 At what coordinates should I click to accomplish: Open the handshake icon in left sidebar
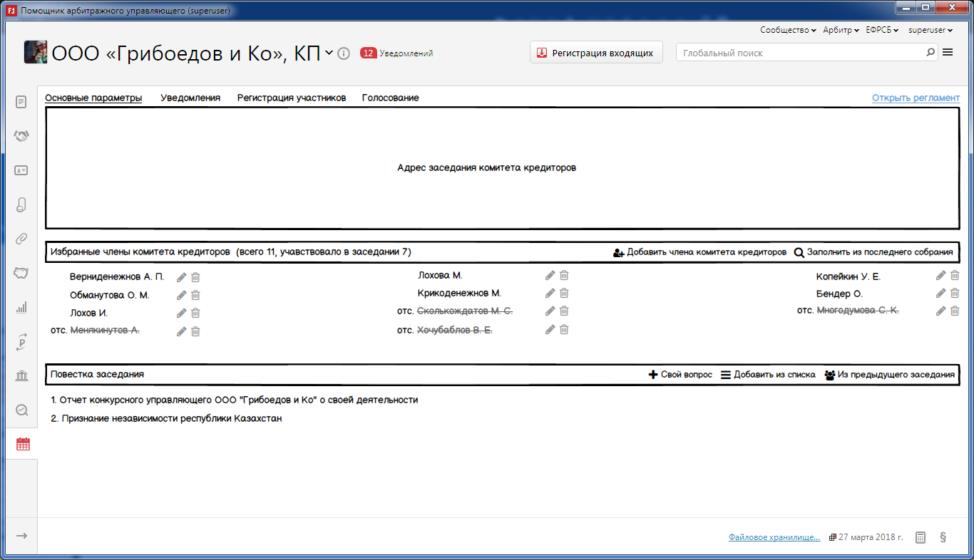click(21, 136)
